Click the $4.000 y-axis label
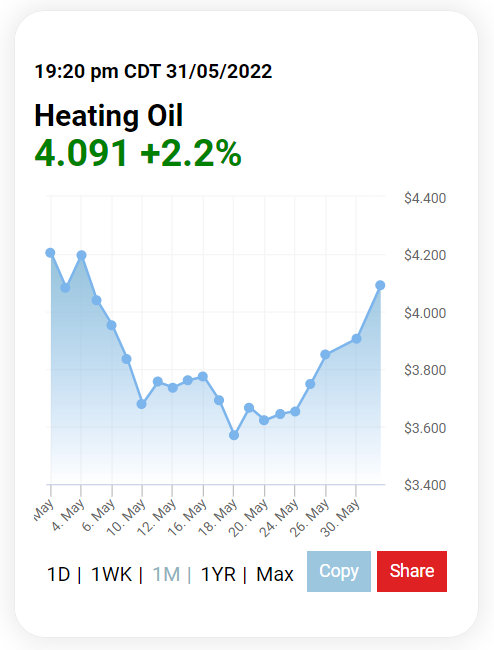494x650 pixels. (425, 313)
